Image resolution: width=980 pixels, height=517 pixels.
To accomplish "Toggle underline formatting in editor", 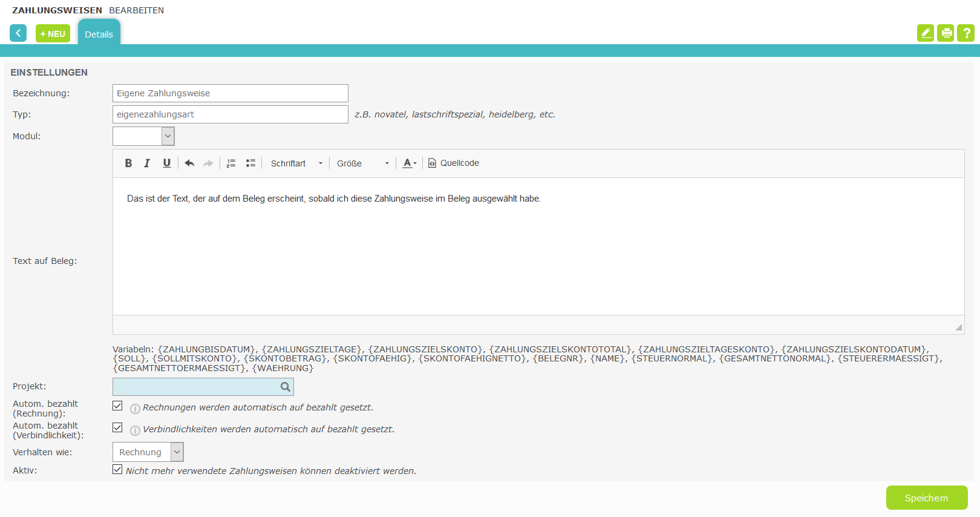I will point(167,163).
